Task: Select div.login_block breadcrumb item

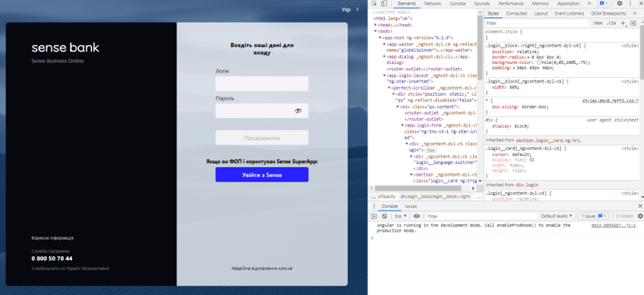Action: pyautogui.click(x=435, y=197)
